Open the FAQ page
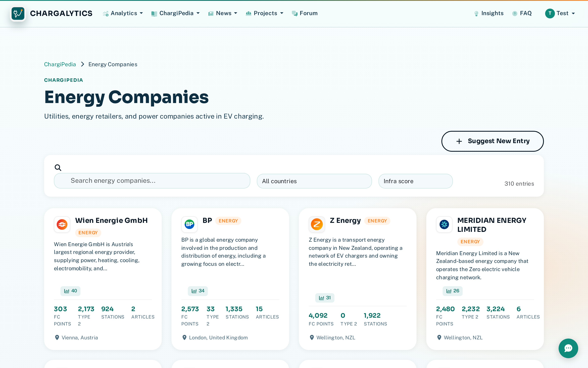Image resolution: width=588 pixels, height=368 pixels. coord(522,13)
